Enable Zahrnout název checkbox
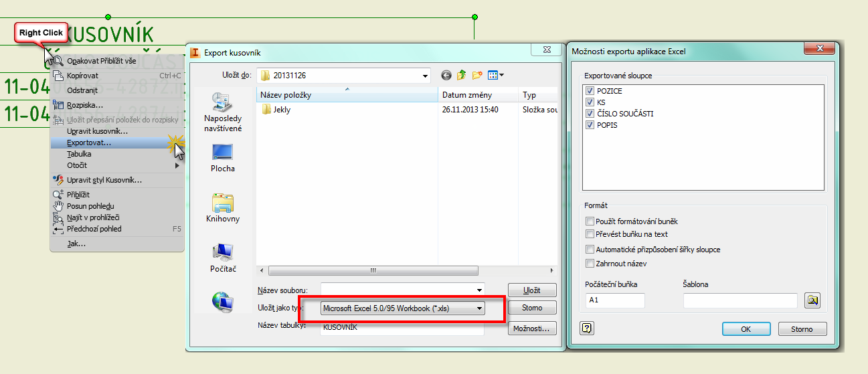Image resolution: width=868 pixels, height=374 pixels. (590, 264)
